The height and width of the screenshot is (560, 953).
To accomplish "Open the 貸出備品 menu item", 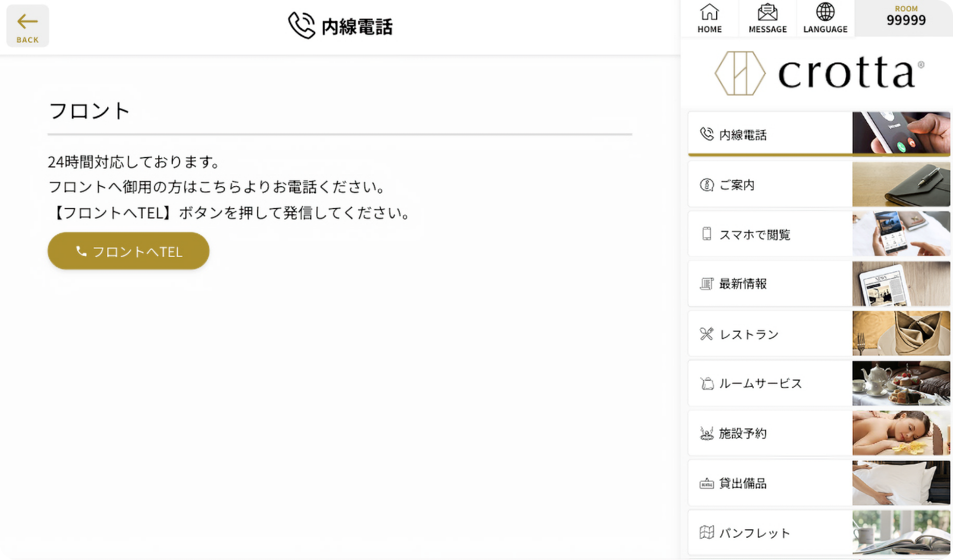I will pos(742,483).
